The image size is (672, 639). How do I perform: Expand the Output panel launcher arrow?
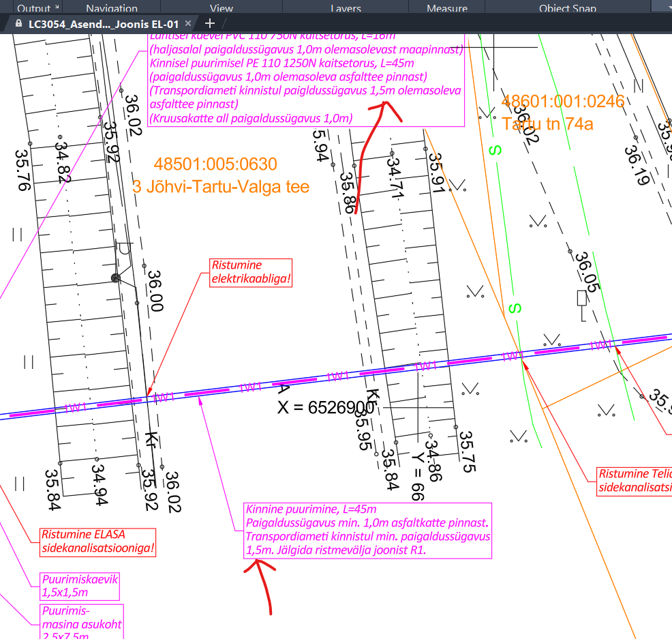[57, 8]
